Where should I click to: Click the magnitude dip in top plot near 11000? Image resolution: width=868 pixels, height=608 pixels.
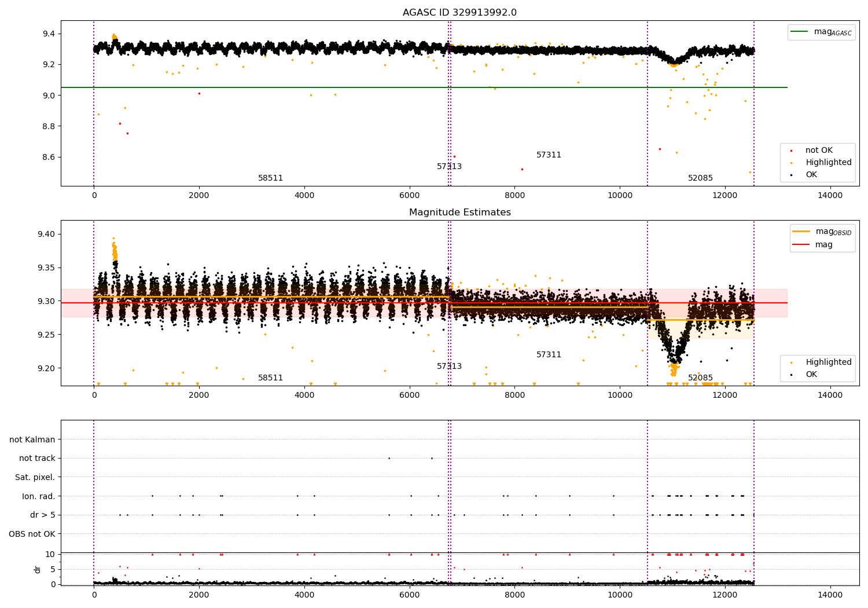pyautogui.click(x=674, y=60)
